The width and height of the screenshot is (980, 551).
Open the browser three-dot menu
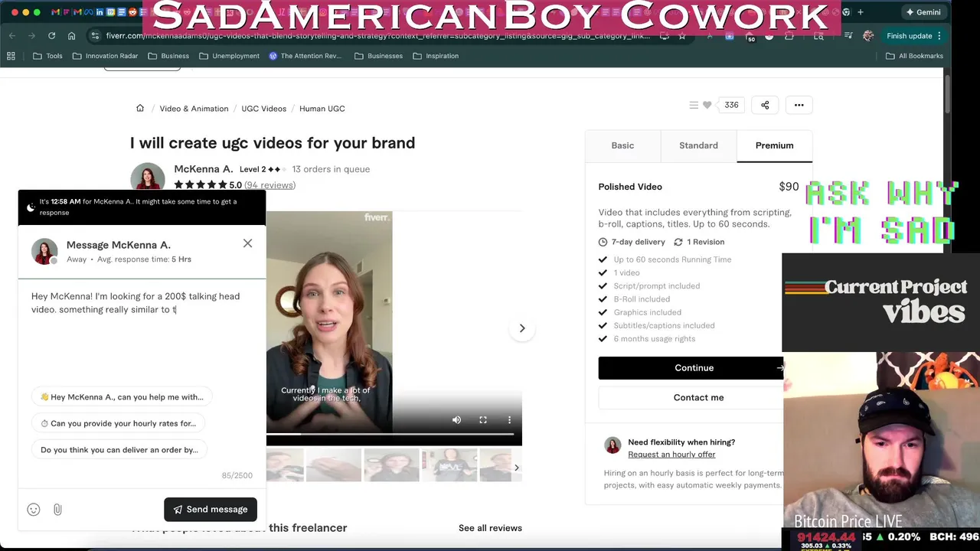pos(939,36)
